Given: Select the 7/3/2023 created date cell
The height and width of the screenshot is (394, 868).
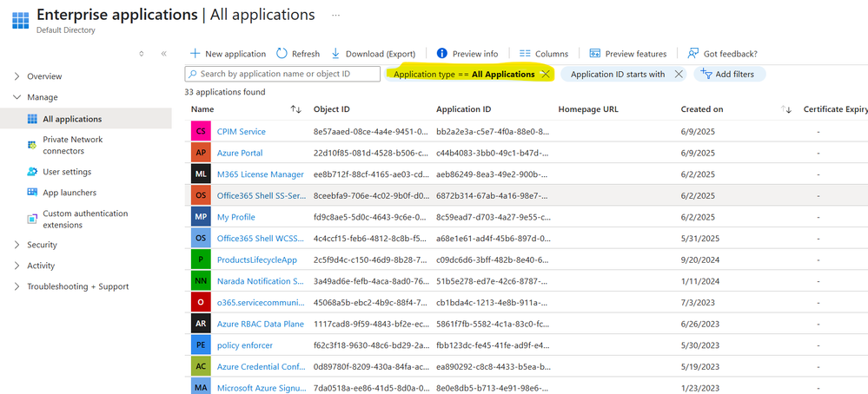Looking at the screenshot, I should point(698,303).
